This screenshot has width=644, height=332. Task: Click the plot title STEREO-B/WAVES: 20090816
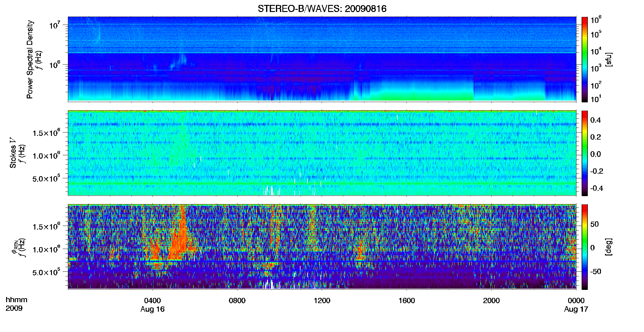[x=322, y=9]
